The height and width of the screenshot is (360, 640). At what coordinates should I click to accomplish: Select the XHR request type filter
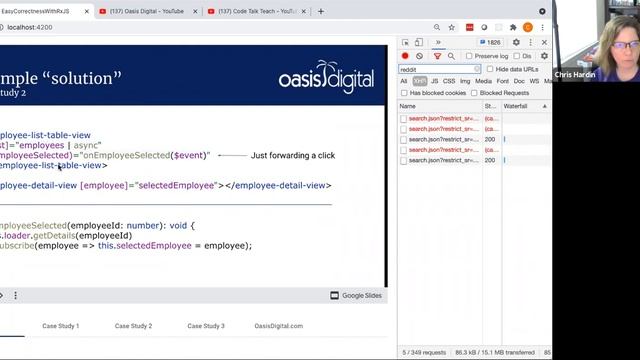tap(420, 81)
